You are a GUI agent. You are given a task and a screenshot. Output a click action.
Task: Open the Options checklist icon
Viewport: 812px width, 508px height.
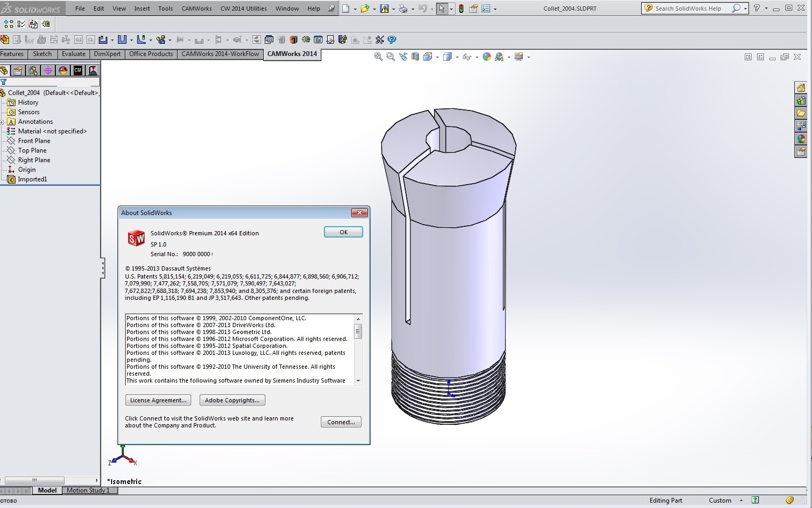486,9
